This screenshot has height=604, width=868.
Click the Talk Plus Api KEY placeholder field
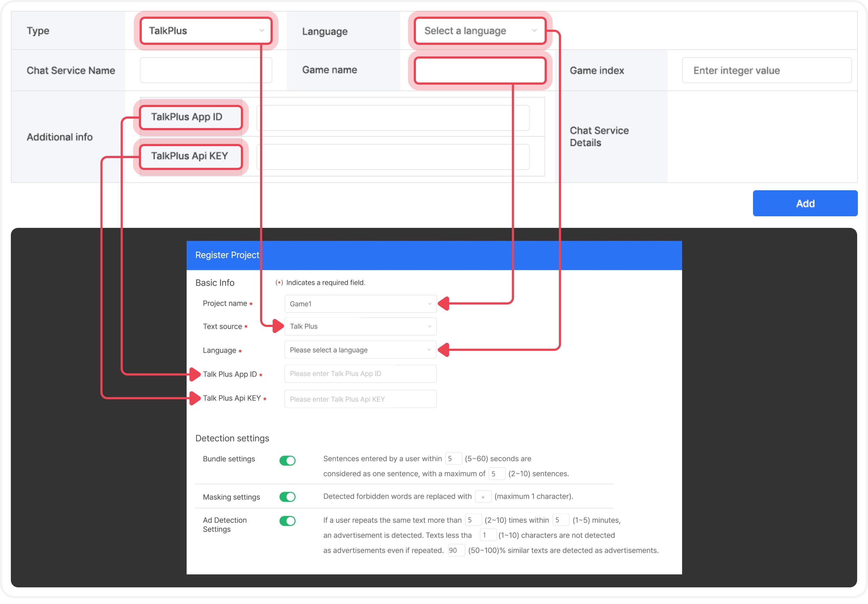(x=360, y=399)
